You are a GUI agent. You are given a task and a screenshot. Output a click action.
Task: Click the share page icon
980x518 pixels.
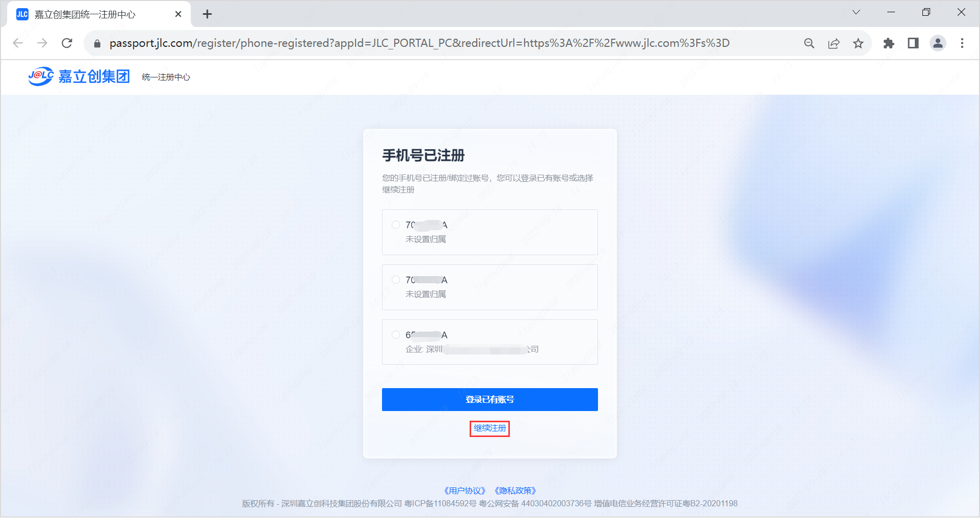click(834, 43)
